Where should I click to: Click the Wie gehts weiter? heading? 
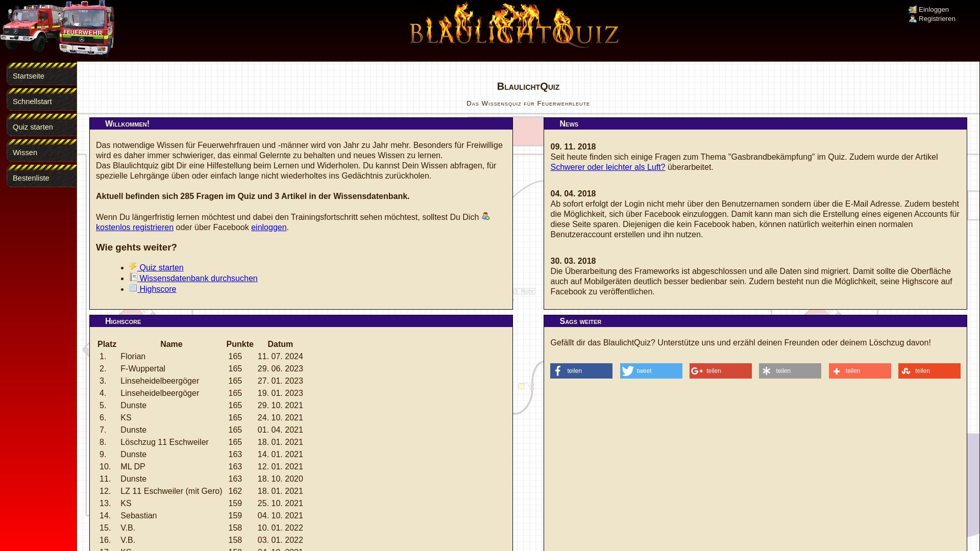coord(136,247)
